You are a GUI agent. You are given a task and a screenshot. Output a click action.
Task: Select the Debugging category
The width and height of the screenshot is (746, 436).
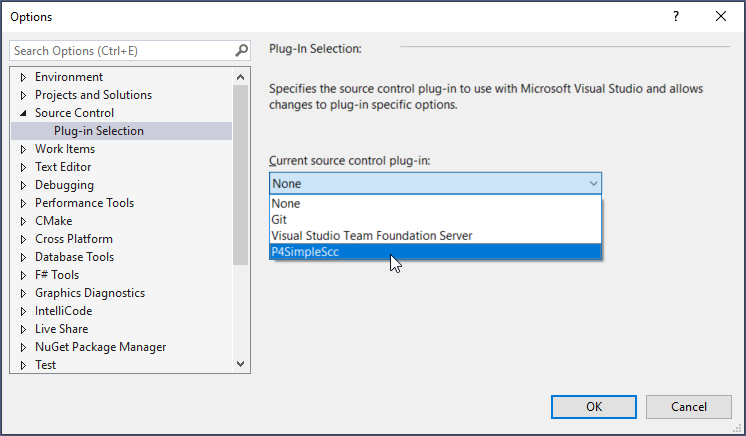[x=64, y=185]
